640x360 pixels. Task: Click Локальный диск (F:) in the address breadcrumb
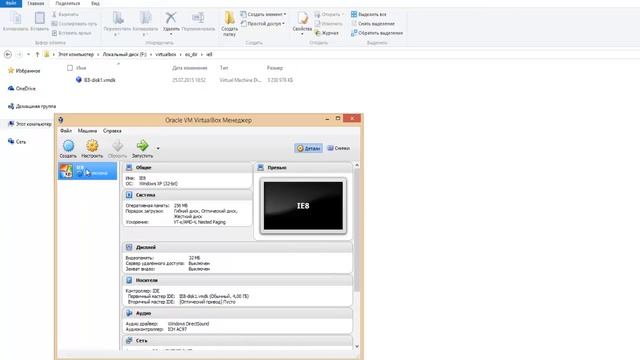pos(124,54)
